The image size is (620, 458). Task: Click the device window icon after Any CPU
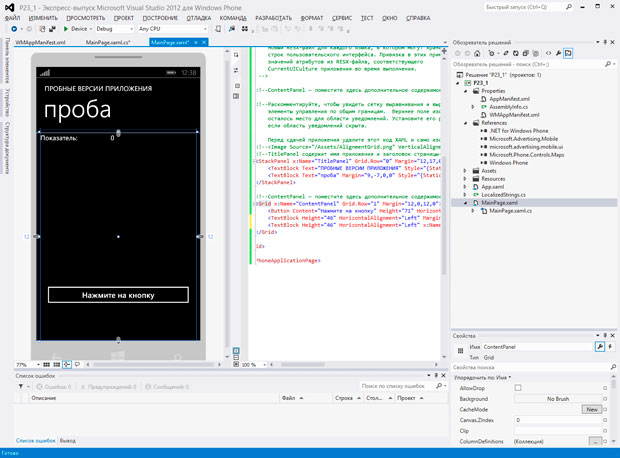[218, 29]
